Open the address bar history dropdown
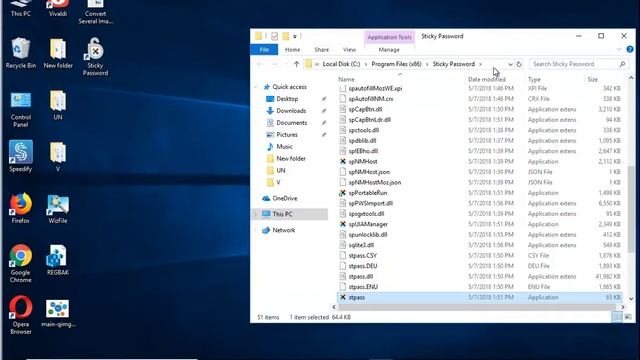 pos(510,64)
